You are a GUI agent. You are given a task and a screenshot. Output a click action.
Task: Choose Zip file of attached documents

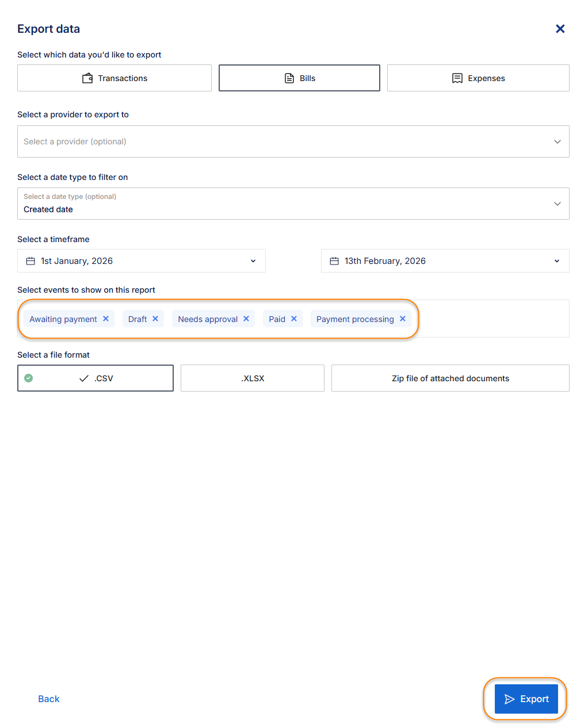450,378
